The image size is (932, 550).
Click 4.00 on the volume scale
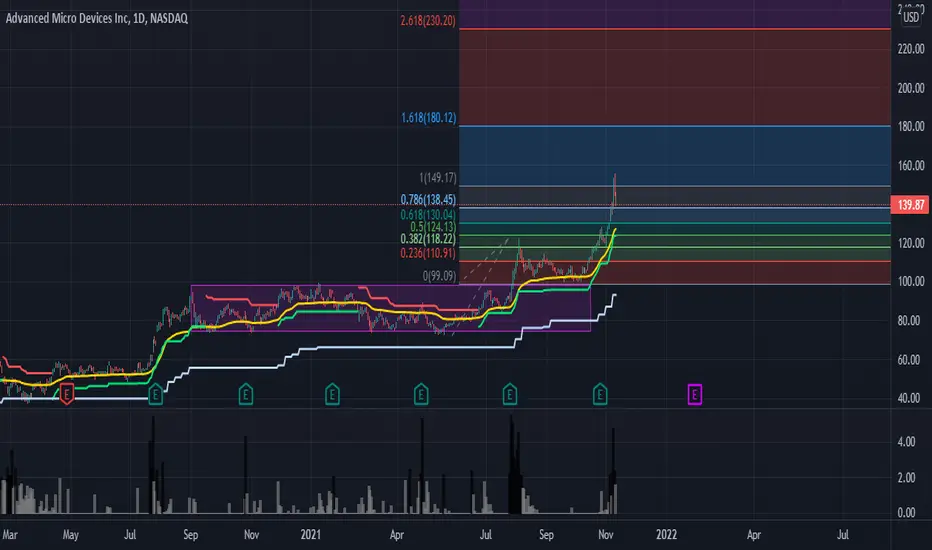coord(906,442)
